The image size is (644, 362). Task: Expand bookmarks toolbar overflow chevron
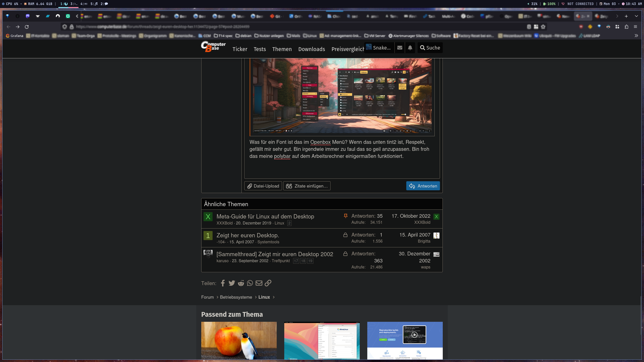click(x=636, y=36)
